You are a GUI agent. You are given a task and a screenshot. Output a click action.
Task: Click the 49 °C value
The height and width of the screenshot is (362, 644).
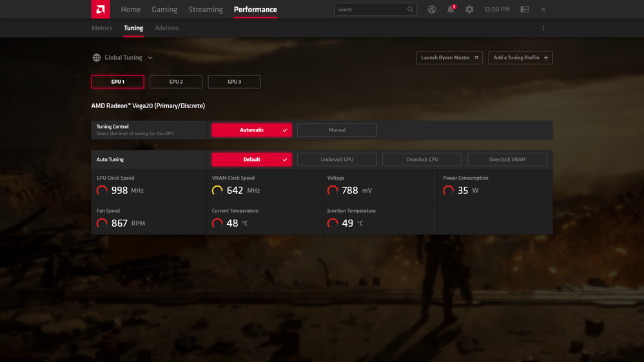click(353, 224)
